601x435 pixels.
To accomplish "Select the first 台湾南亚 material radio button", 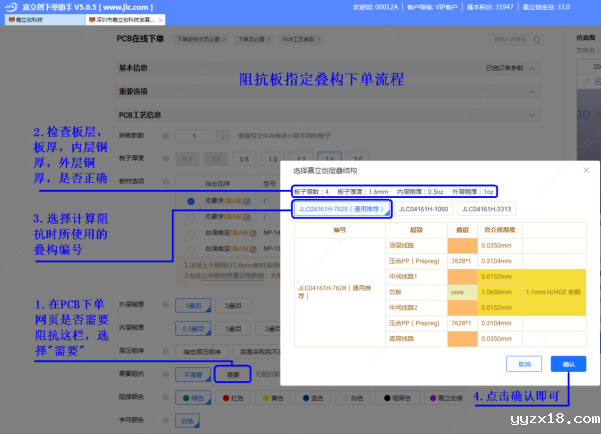I will coord(190,231).
